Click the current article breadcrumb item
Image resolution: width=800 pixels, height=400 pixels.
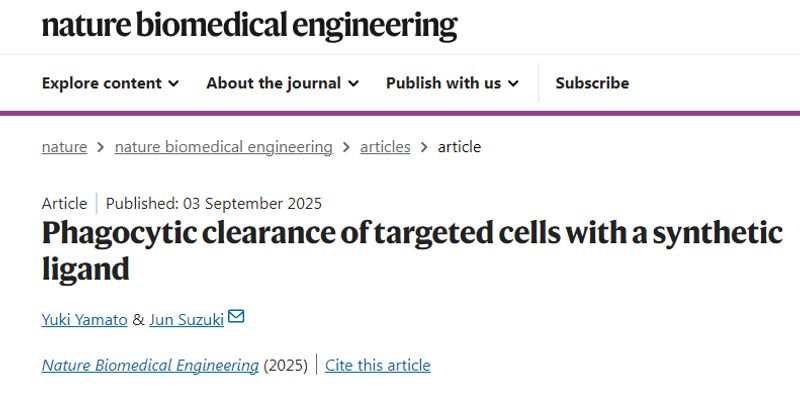pos(459,147)
